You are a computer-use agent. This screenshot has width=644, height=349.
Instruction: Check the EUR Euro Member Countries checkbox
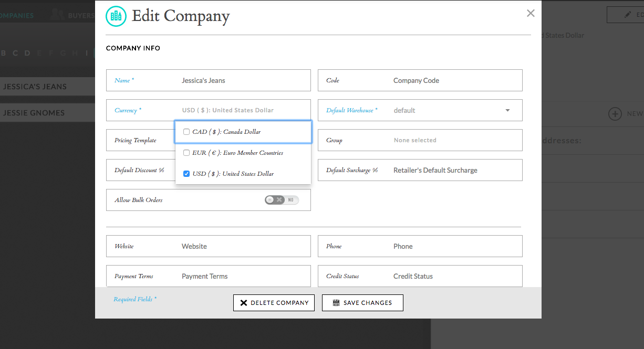[x=186, y=153]
